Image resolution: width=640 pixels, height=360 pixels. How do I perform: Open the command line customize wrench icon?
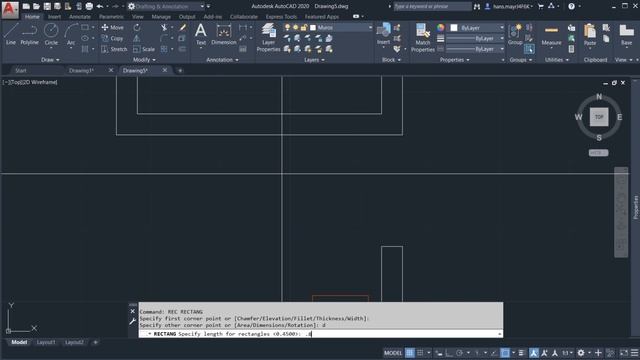click(x=132, y=322)
